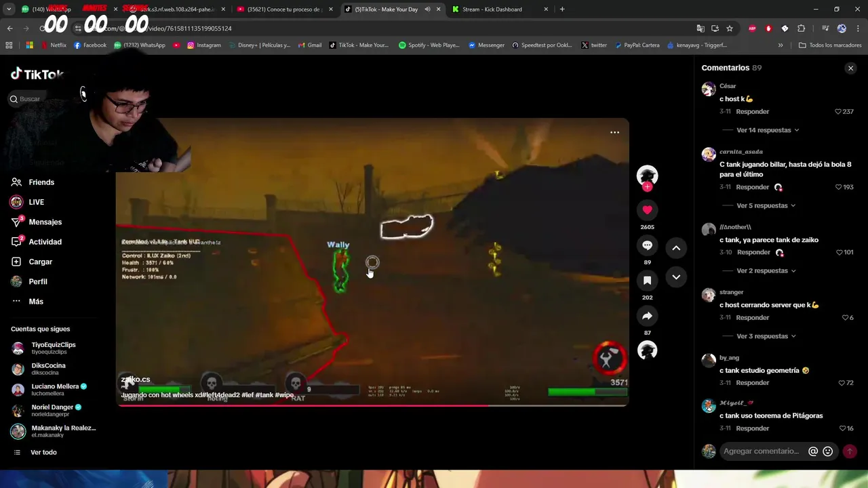Open the PayPal: Cartera bookmark
The height and width of the screenshot is (488, 868).
[x=637, y=45]
